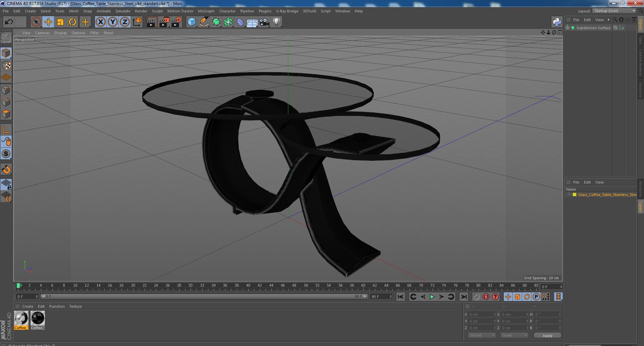Toggle Snap enable S icon

click(6, 154)
